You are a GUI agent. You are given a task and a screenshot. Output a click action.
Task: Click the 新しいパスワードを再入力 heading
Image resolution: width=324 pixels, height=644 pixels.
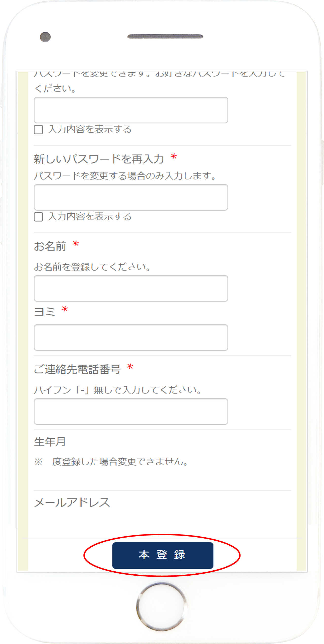pyautogui.click(x=99, y=159)
